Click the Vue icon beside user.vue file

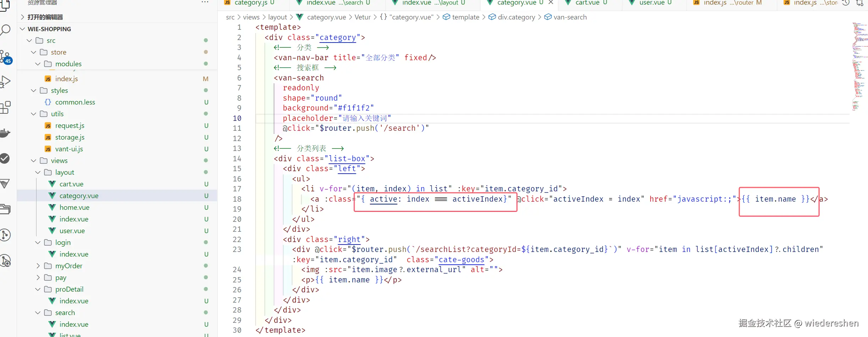point(52,231)
